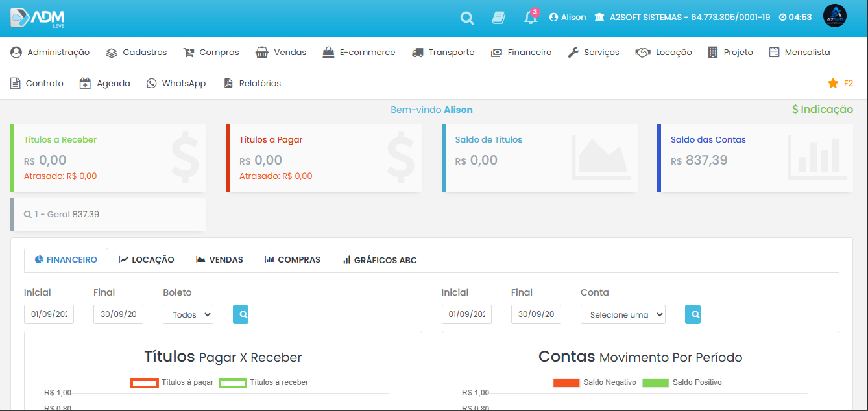This screenshot has height=411, width=868.
Task: Open user Alison profile link
Action: [568, 18]
